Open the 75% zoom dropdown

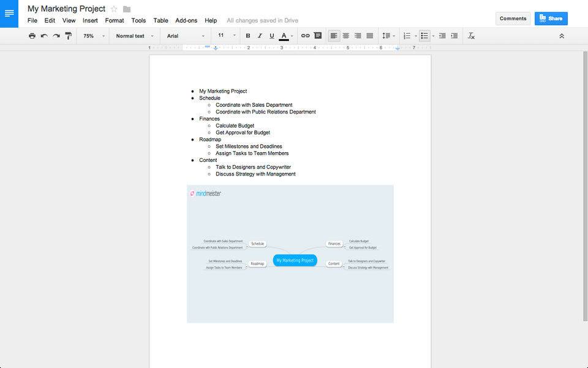point(94,36)
